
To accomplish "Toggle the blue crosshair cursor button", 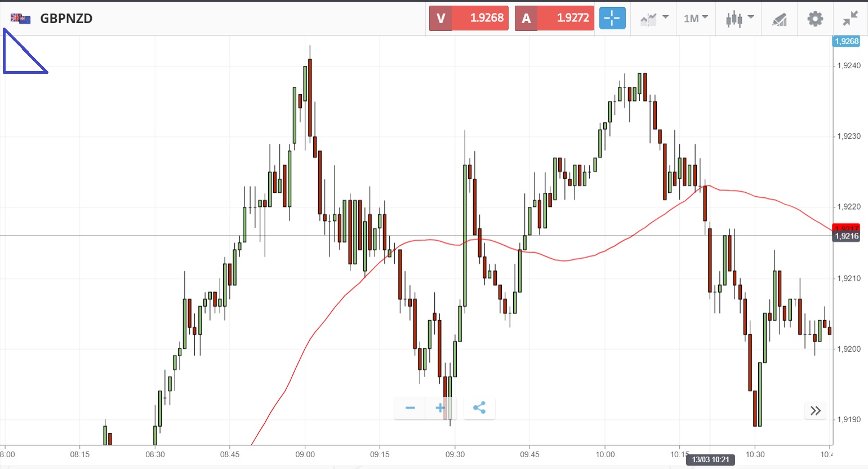I will click(612, 18).
